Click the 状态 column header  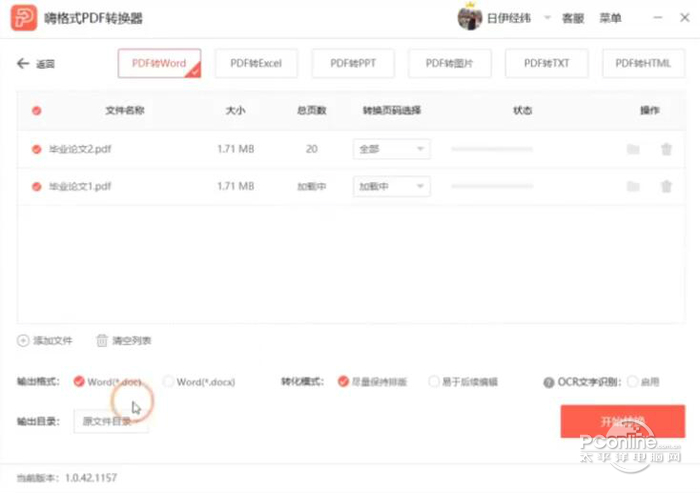coord(522,110)
